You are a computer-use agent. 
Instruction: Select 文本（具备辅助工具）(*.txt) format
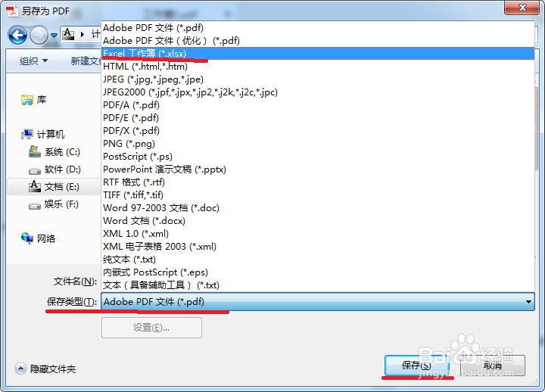(x=318, y=285)
